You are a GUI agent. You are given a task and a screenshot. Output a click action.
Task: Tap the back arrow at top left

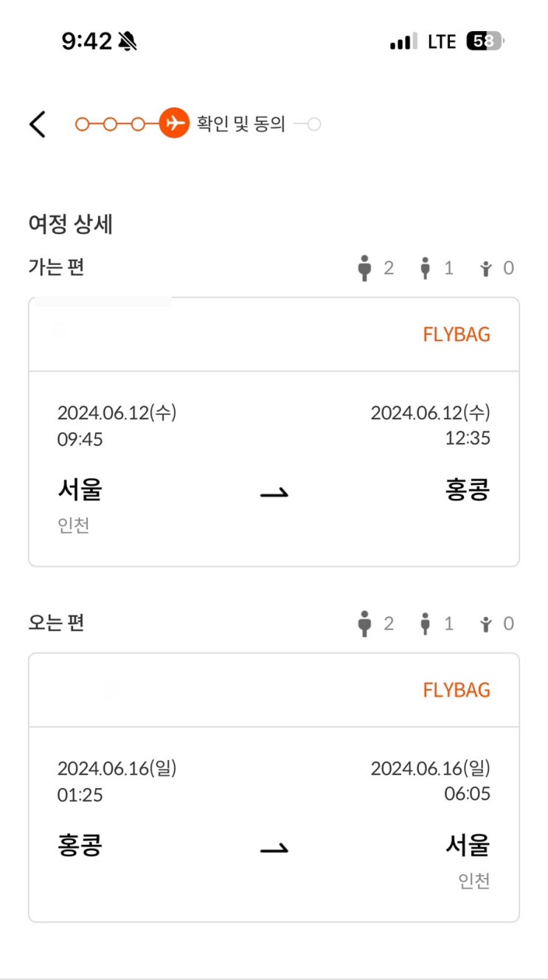pos(38,124)
